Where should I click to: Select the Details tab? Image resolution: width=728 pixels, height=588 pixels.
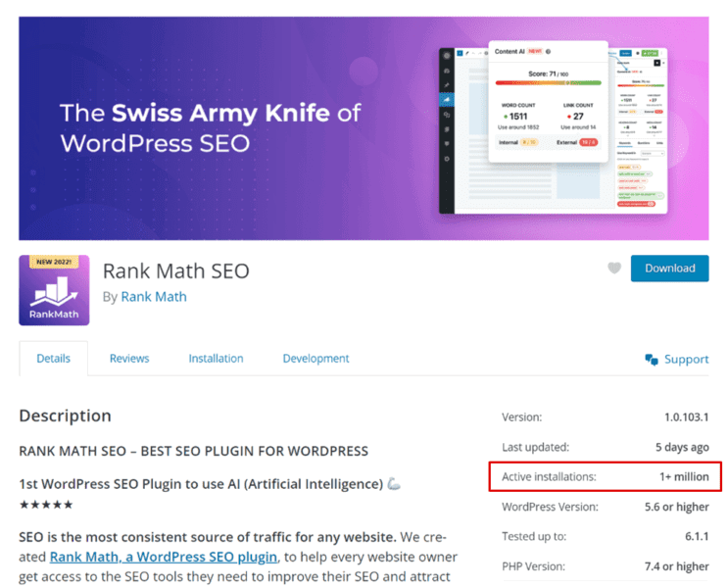[x=53, y=358]
